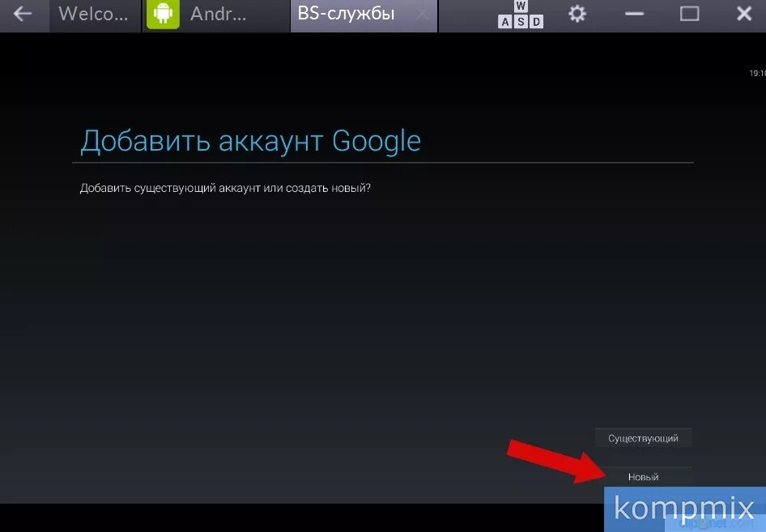The height and width of the screenshot is (532, 766).
Task: Click the back arrow in the title bar
Action: 22,14
